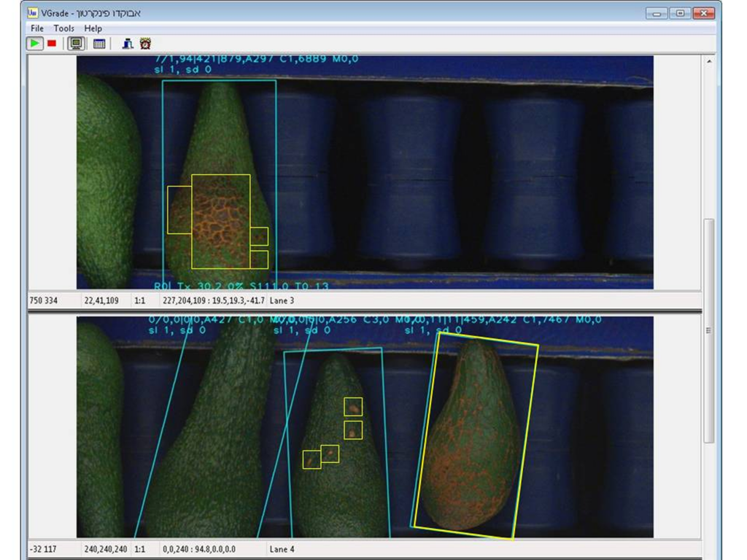Maximize the VGrade window
This screenshot has height=560, width=747.
(680, 13)
